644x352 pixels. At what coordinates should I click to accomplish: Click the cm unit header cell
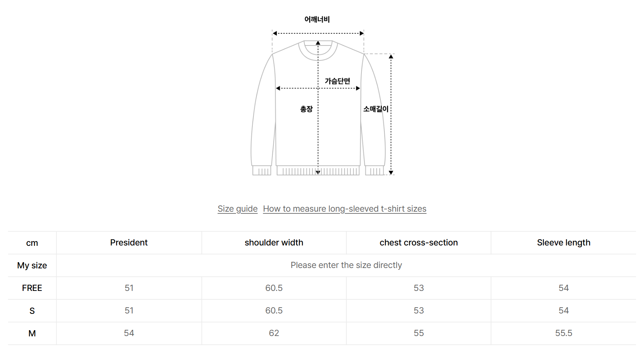point(32,243)
